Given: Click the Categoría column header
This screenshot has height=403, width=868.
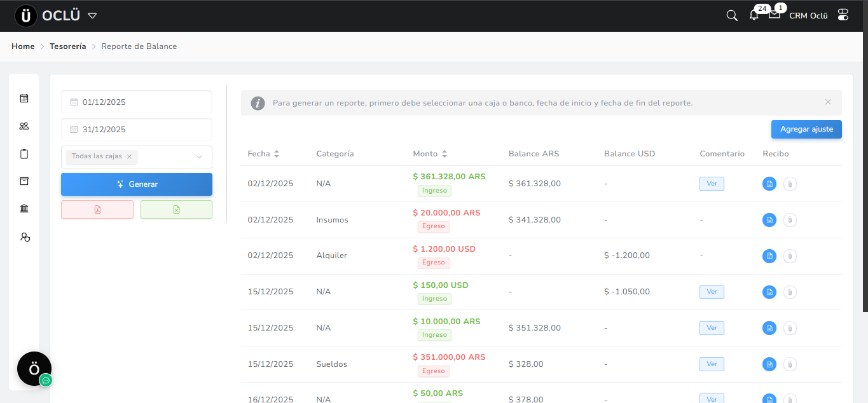Looking at the screenshot, I should [335, 154].
